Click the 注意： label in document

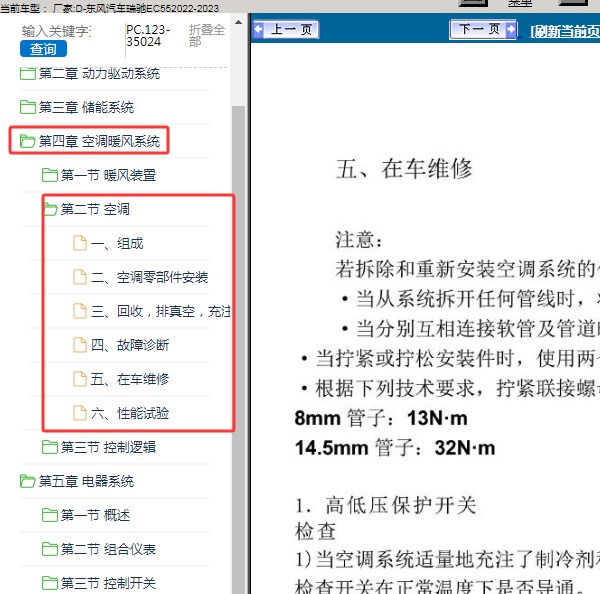click(x=359, y=240)
